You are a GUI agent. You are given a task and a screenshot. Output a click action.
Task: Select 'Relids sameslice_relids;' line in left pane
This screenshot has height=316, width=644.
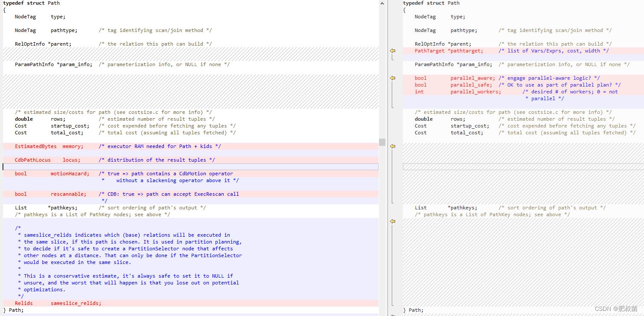(x=190, y=303)
